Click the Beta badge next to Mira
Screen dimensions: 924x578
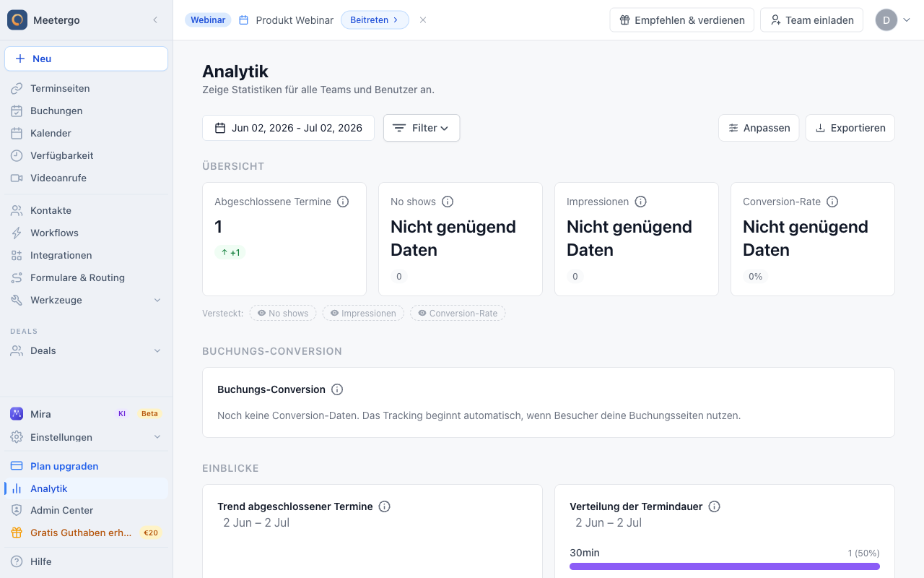(x=149, y=414)
